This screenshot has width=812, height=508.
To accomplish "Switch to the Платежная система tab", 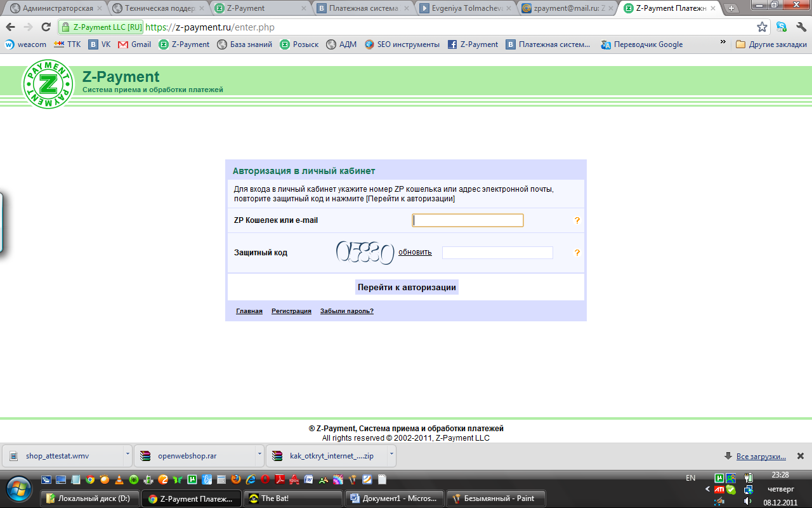I will [363, 8].
